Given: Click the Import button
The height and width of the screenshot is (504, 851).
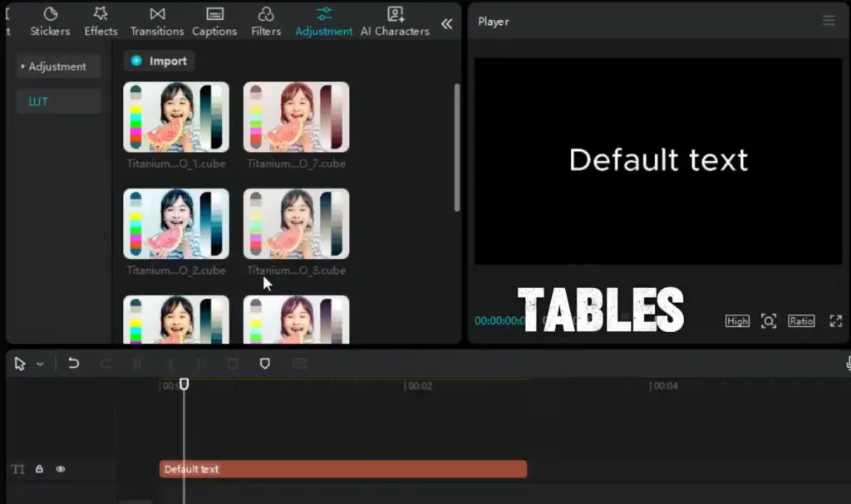Looking at the screenshot, I should click(158, 60).
